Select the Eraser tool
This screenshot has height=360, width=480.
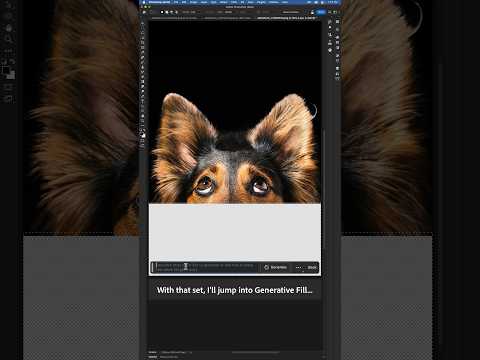143,77
